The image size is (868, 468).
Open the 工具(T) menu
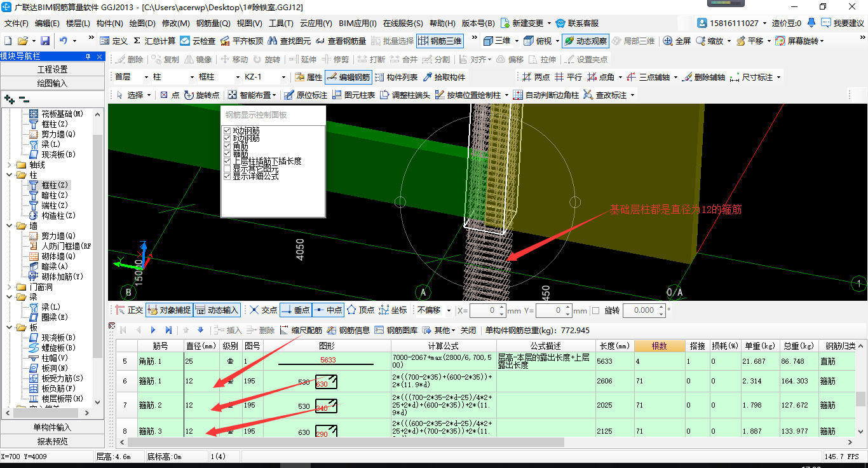[281, 23]
